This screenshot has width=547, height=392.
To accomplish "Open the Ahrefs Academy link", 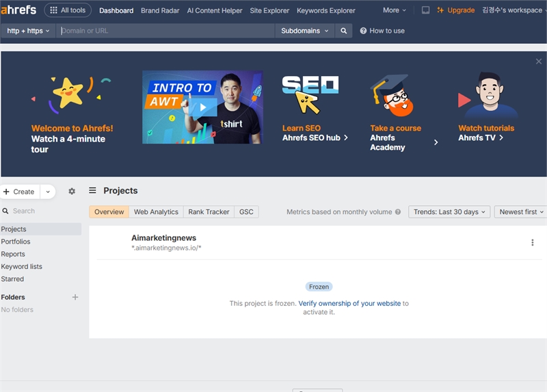I will point(388,142).
